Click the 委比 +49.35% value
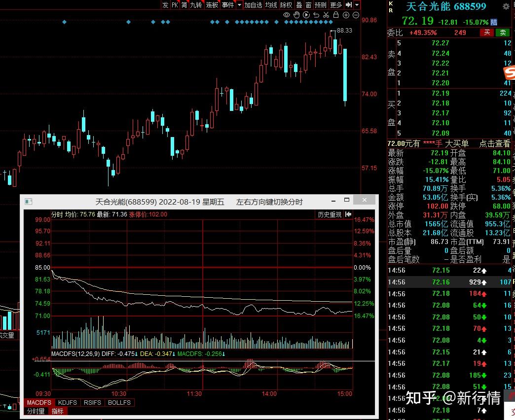 click(423, 33)
